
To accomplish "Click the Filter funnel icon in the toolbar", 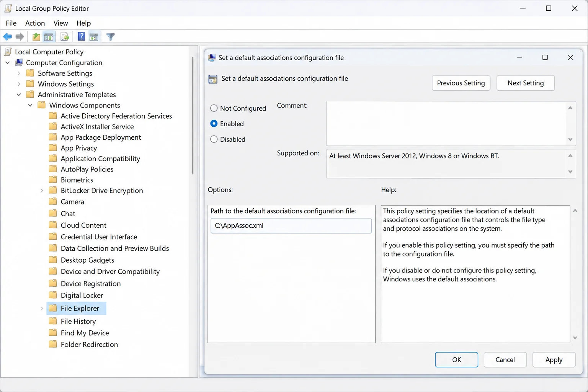I will 111,37.
